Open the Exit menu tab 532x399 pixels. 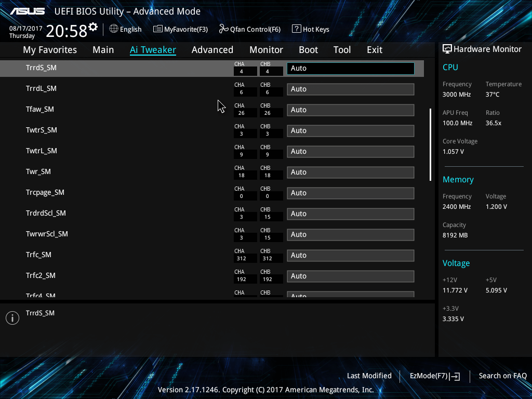[x=375, y=50]
